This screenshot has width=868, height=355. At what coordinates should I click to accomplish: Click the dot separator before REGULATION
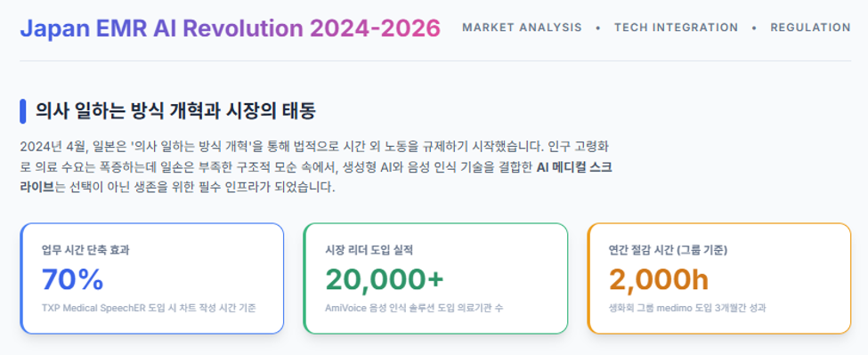(x=755, y=28)
